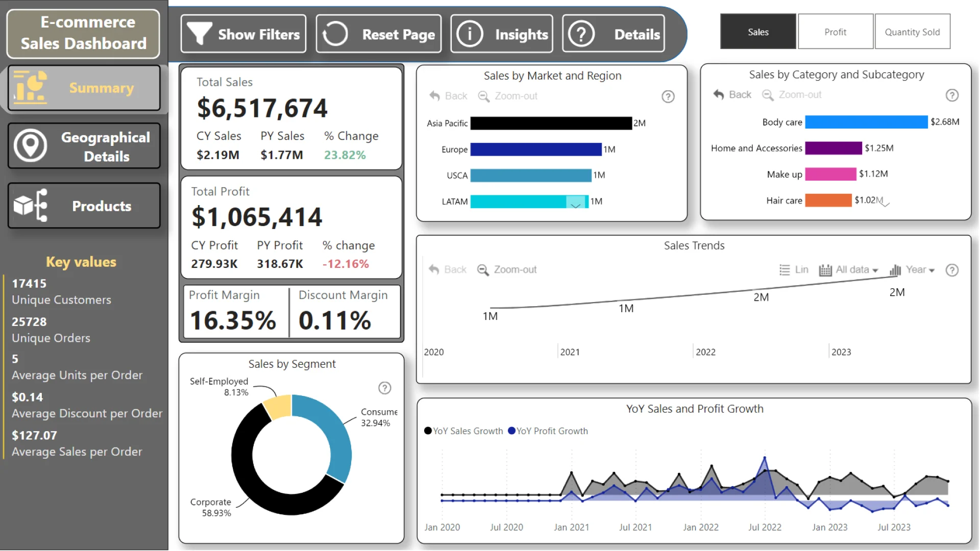Select the cyan LATAM bar

(529, 201)
